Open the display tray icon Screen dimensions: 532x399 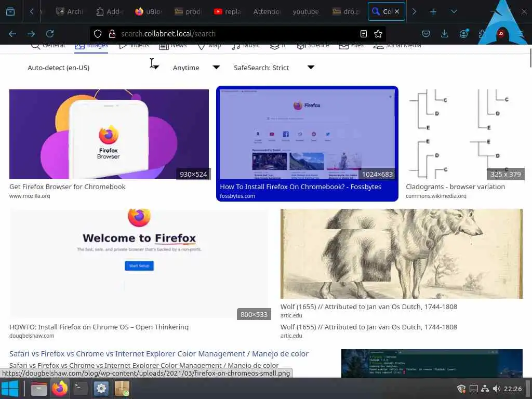point(474,389)
